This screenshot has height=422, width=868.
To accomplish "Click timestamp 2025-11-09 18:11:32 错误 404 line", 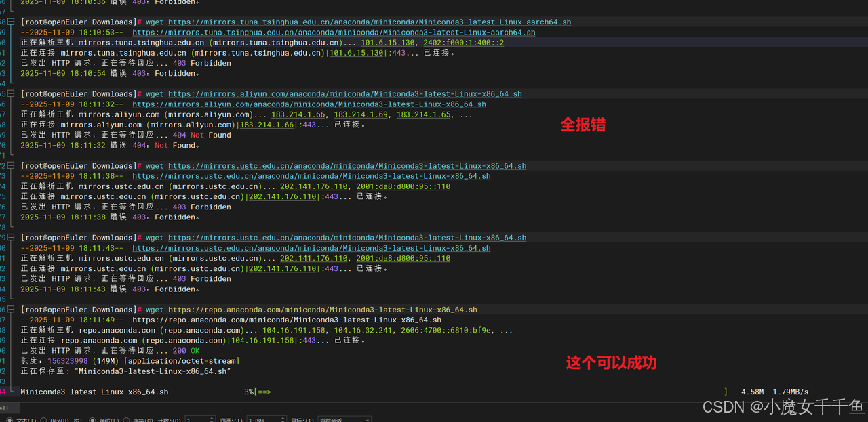I will 110,145.
